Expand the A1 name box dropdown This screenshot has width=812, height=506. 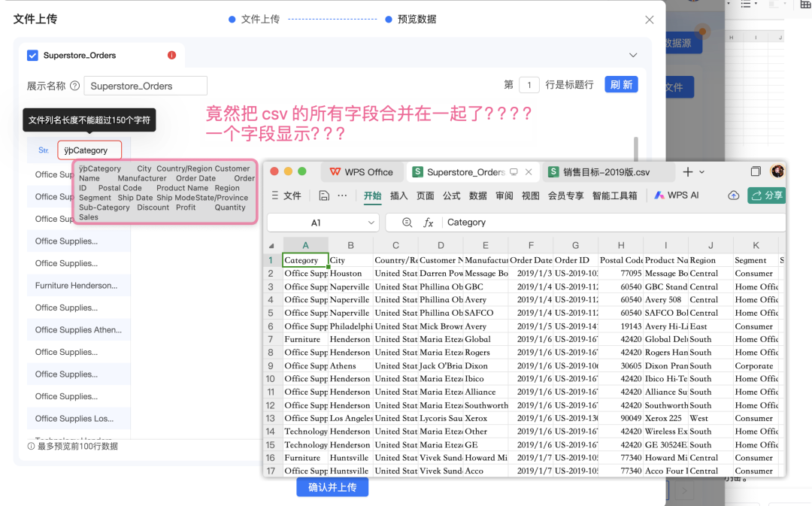[x=371, y=223]
